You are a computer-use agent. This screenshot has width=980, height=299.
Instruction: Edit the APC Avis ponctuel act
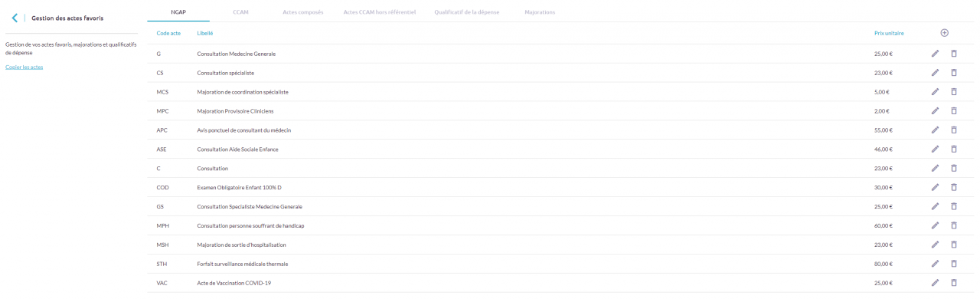pyautogui.click(x=935, y=130)
